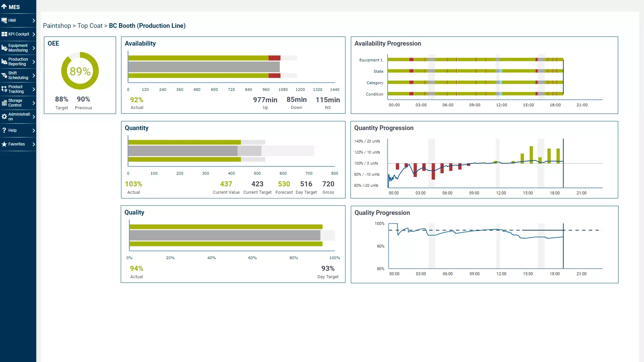644x362 pixels.
Task: Expand the Favorites chevron
Action: [x=34, y=144]
